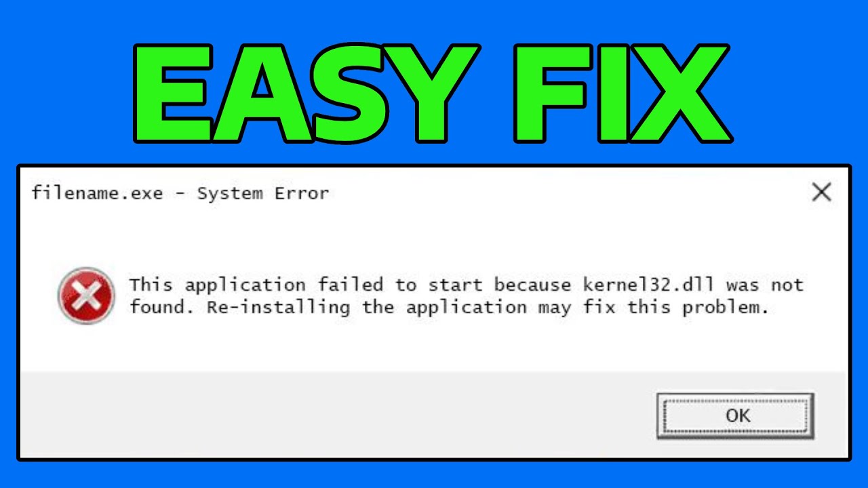Click the words 'was not' in the message
Viewport: 868px width, 488px height.
(x=764, y=285)
